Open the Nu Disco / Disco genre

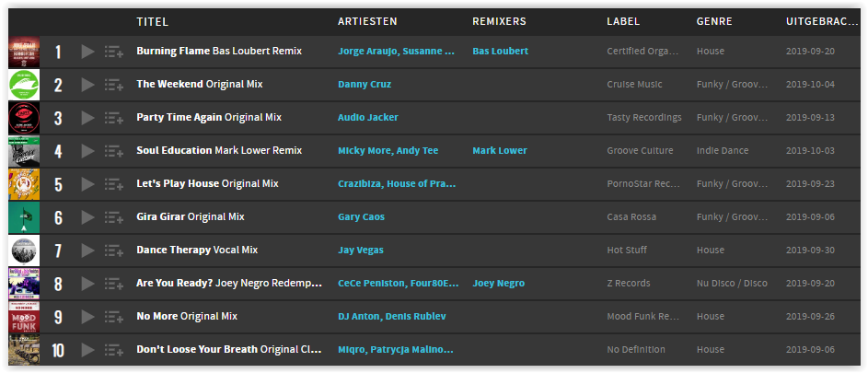click(732, 284)
